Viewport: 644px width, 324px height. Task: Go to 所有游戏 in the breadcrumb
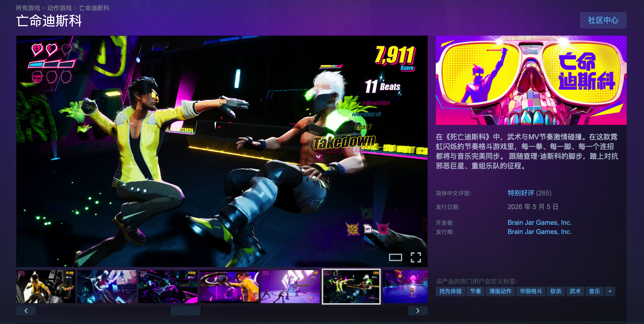point(28,8)
